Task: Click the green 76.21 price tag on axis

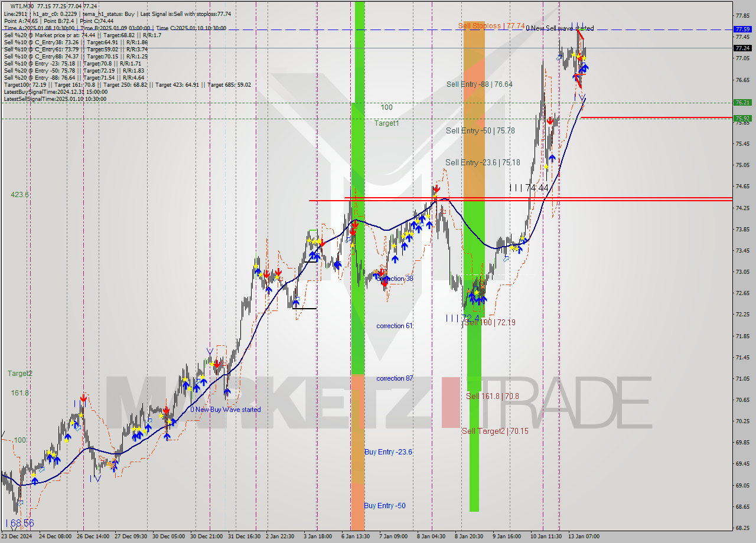Action: click(742, 102)
